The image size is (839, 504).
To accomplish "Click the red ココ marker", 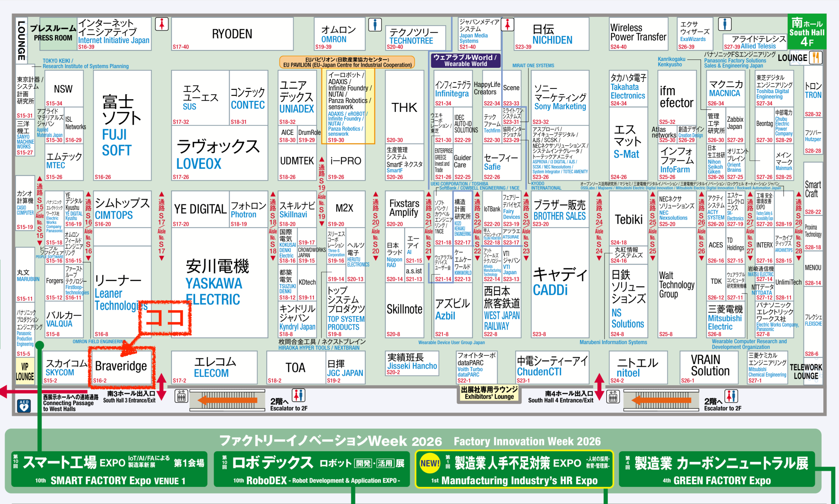I will click(x=165, y=318).
